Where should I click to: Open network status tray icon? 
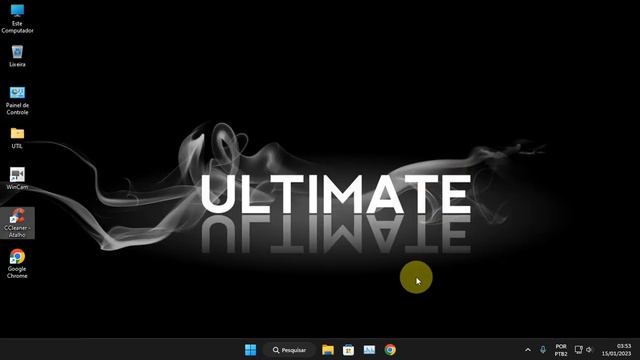(x=578, y=350)
